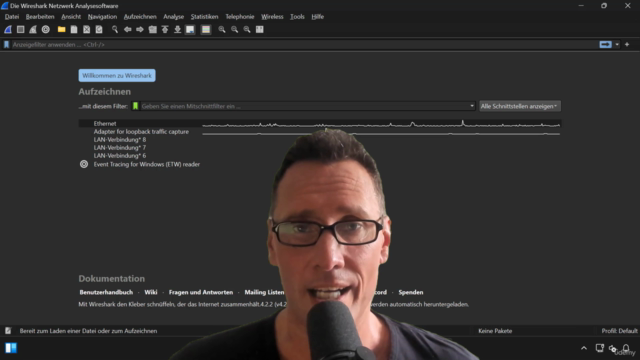This screenshot has width=640, height=360.
Task: Open capture options round icon
Action: [x=46, y=29]
